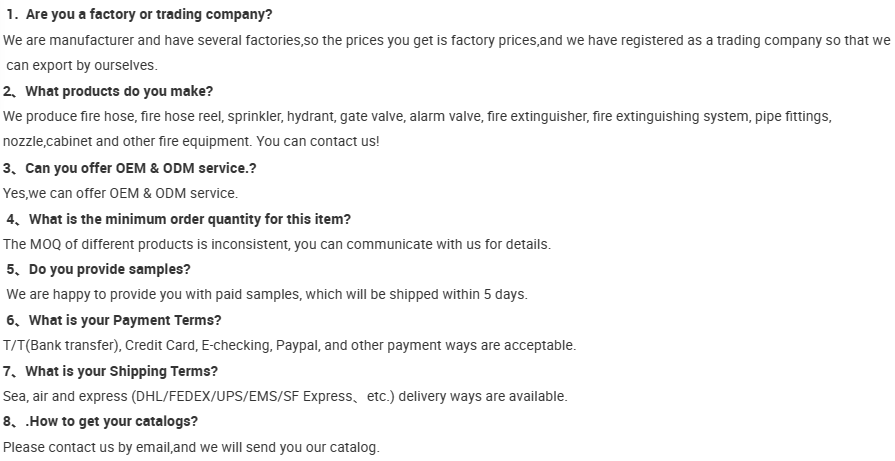The image size is (895, 461).
Task: Click the 'T/T(Bank transfer), Credit Card' payment answer
Action: (x=289, y=346)
